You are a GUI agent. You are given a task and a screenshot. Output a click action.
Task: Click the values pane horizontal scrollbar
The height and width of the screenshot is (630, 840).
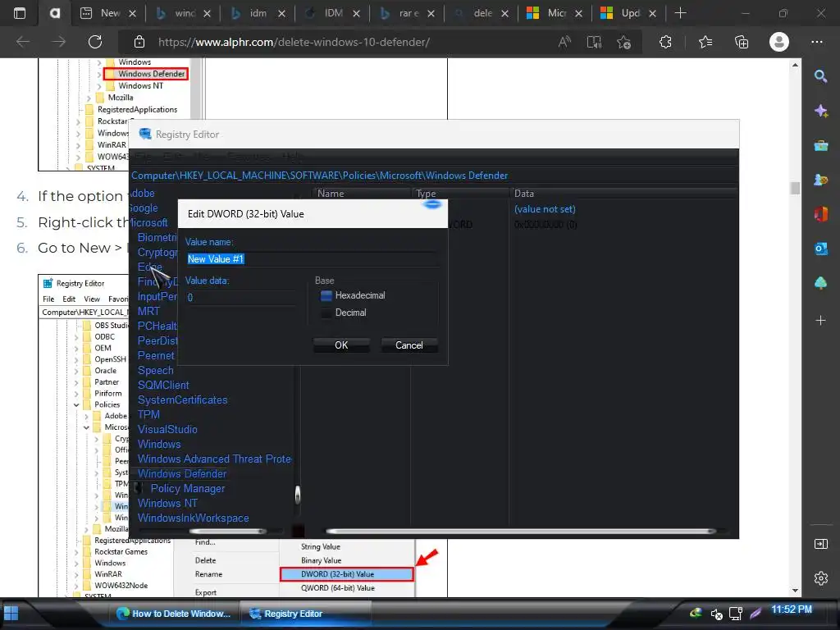pyautogui.click(x=521, y=531)
